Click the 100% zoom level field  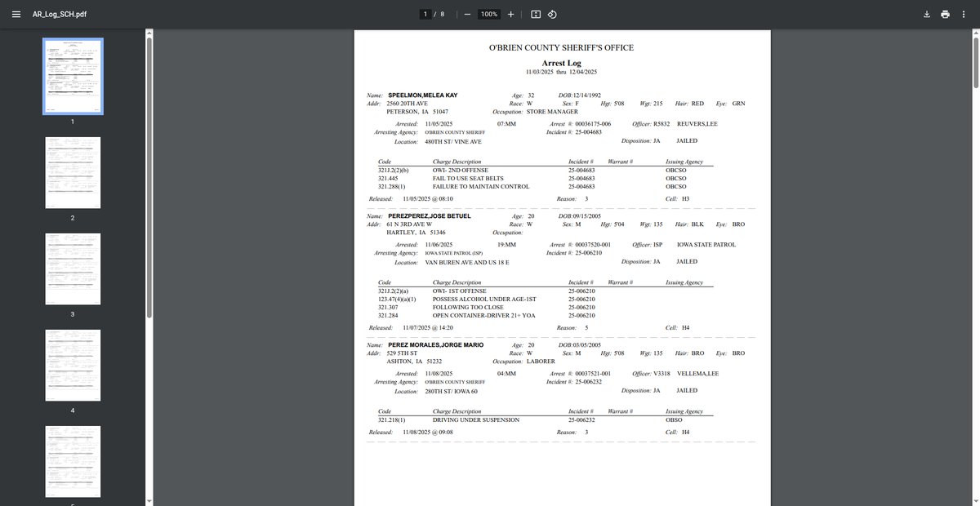tap(489, 14)
